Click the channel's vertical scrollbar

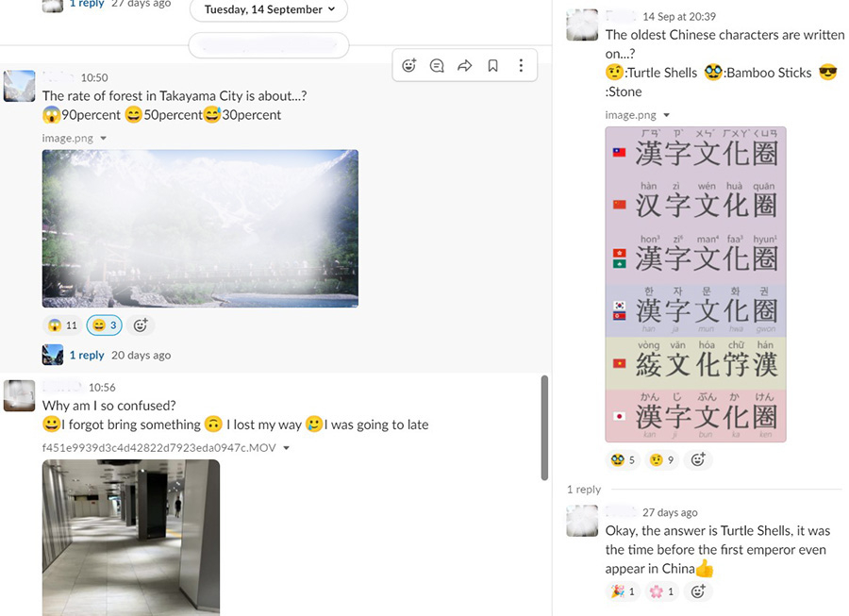click(543, 427)
